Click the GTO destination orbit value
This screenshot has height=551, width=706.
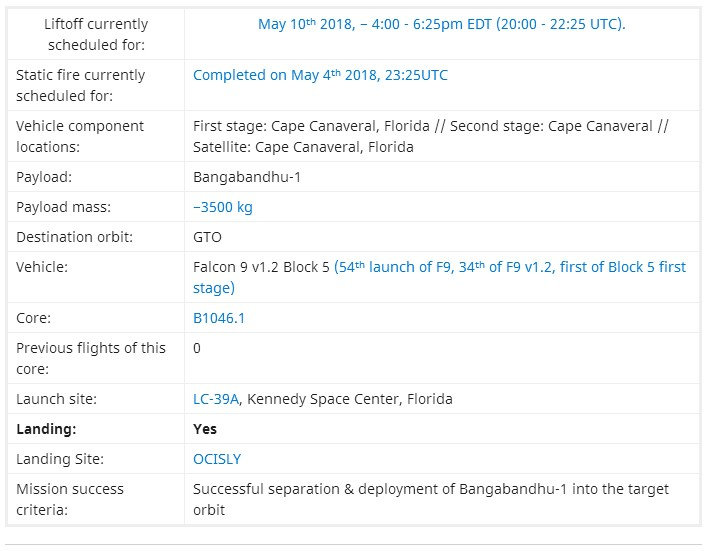(x=207, y=237)
